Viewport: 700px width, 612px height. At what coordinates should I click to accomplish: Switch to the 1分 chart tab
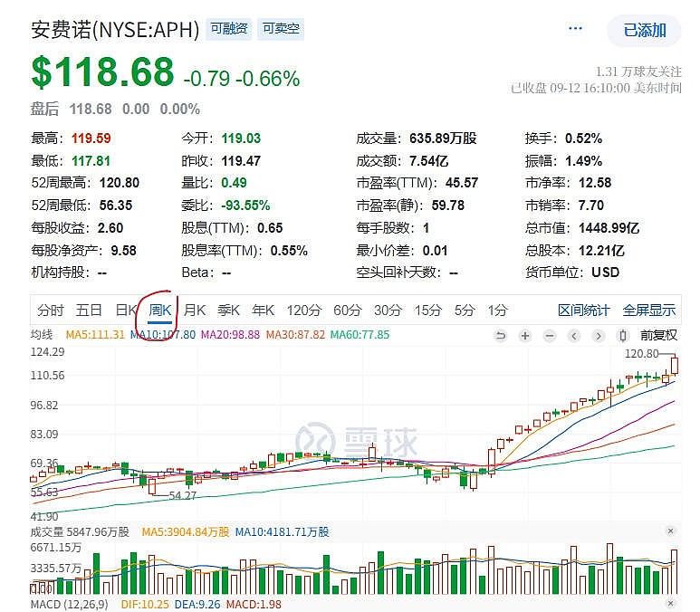pos(497,310)
